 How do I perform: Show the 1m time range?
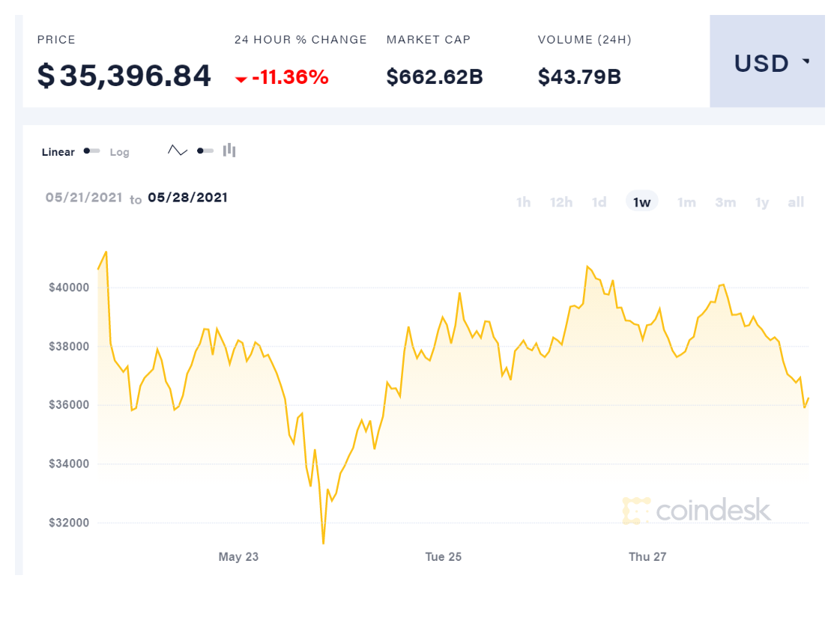[x=686, y=202]
